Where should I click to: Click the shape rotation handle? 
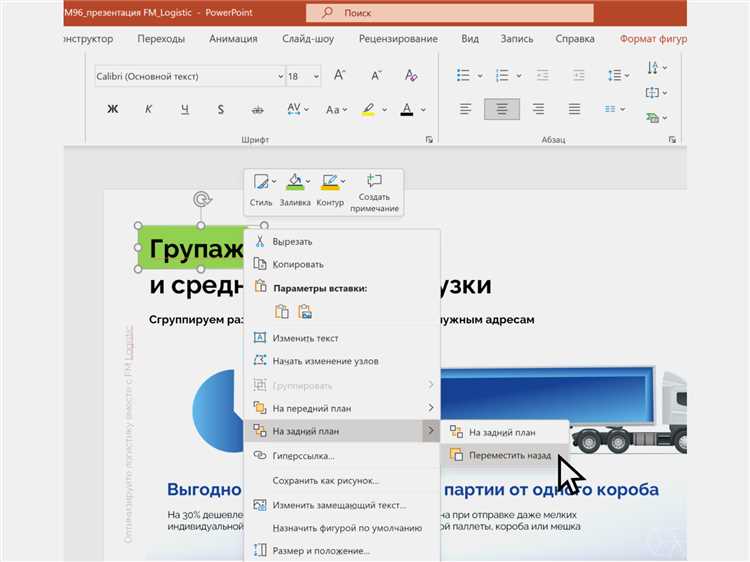click(x=202, y=199)
